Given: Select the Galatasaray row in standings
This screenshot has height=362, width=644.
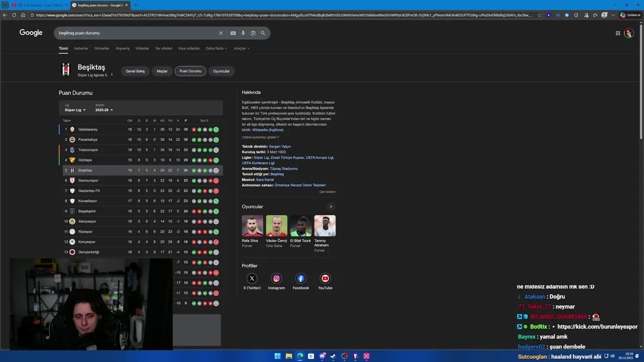Looking at the screenshot, I should [141, 130].
